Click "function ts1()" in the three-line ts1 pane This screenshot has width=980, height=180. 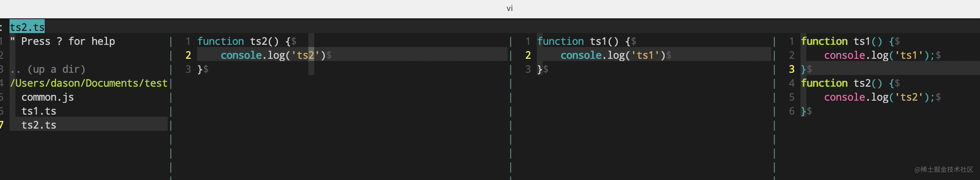[578, 41]
